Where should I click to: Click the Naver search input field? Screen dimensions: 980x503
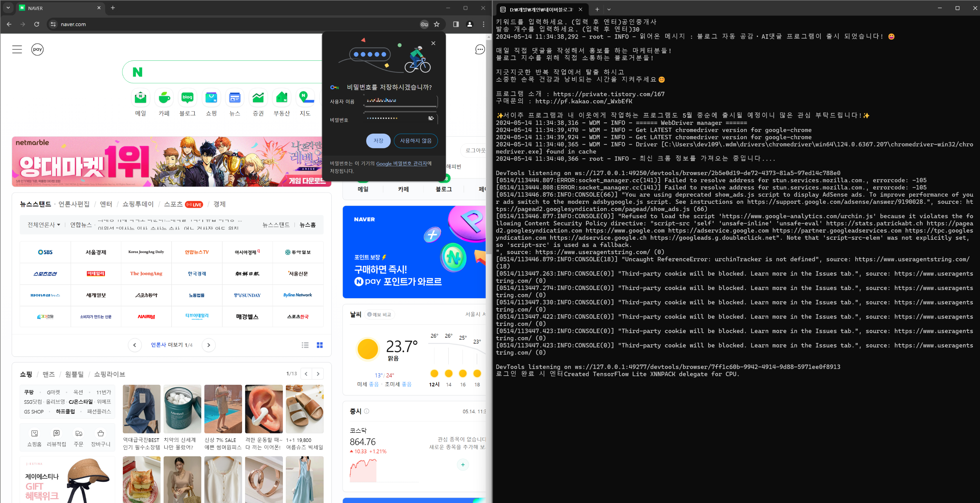(x=228, y=72)
